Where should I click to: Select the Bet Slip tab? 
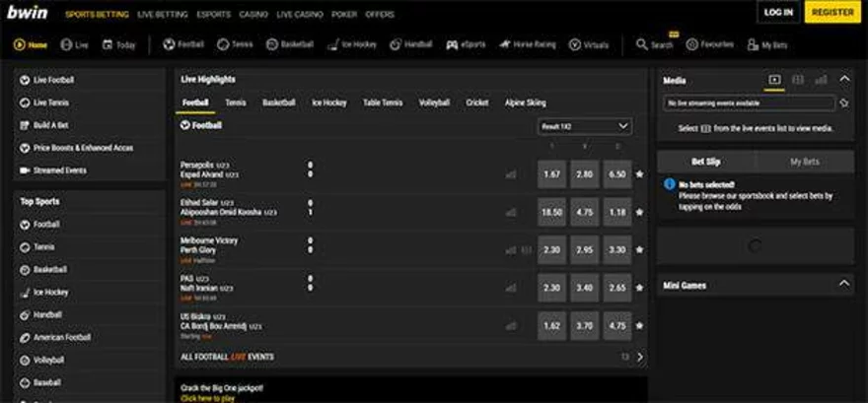[x=706, y=162]
